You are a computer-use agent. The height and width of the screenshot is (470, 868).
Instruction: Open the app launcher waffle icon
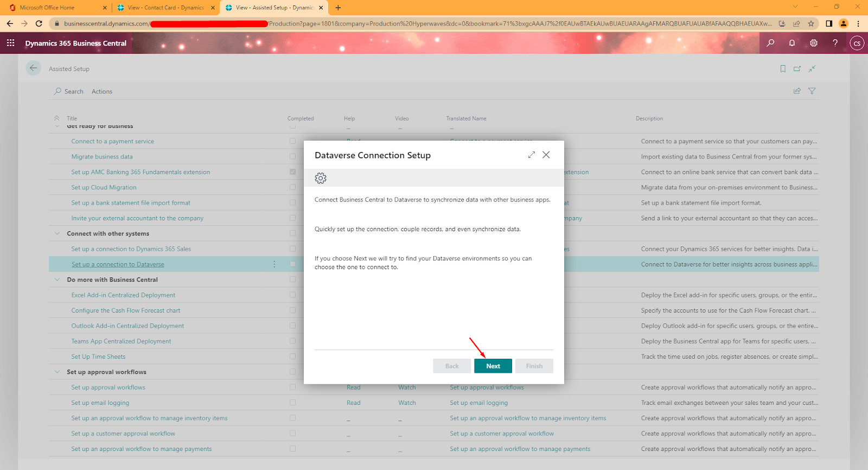click(x=10, y=43)
